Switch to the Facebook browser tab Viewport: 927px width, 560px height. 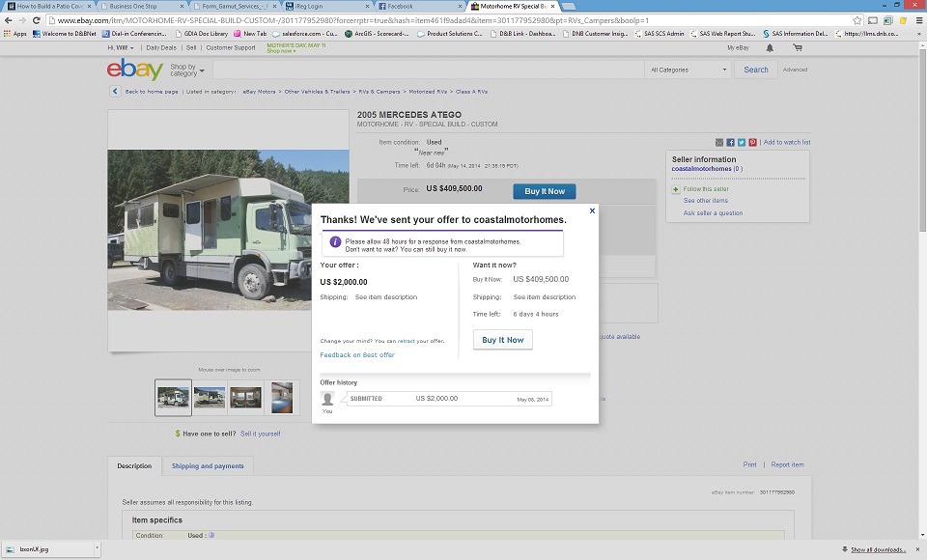(x=417, y=6)
